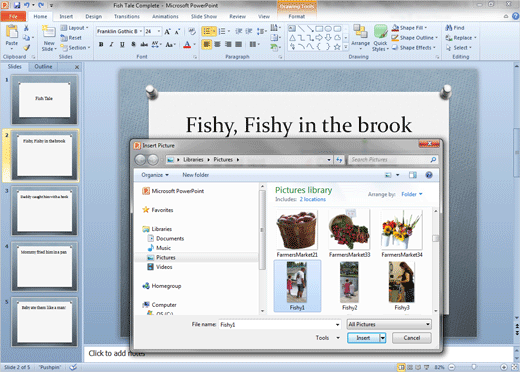Click the Select button in Editing
Viewport: 520px width, 372px height.
(459, 48)
